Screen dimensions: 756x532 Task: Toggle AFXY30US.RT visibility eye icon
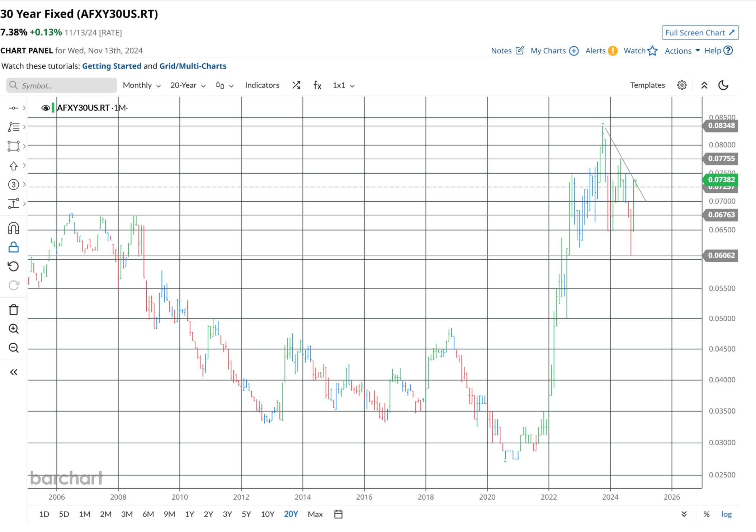pyautogui.click(x=46, y=108)
